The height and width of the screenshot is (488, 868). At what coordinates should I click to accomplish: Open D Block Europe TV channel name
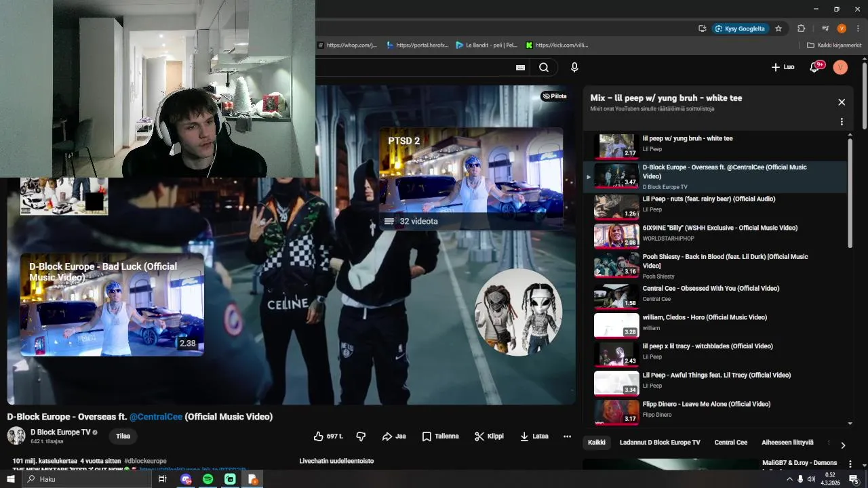60,432
